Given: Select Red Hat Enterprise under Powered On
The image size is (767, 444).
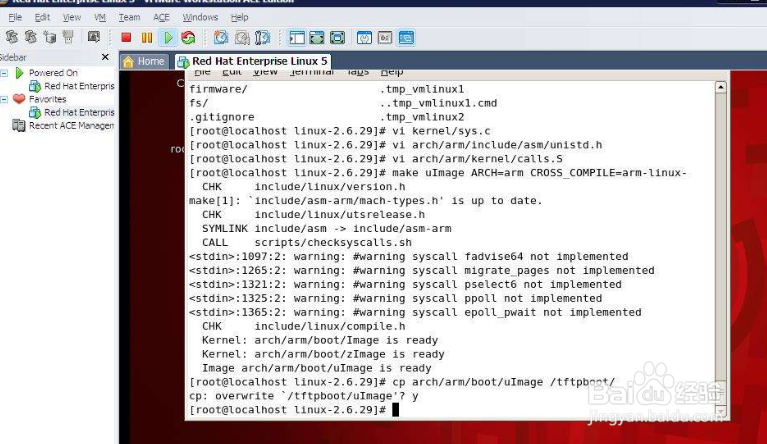Looking at the screenshot, I should click(79, 86).
